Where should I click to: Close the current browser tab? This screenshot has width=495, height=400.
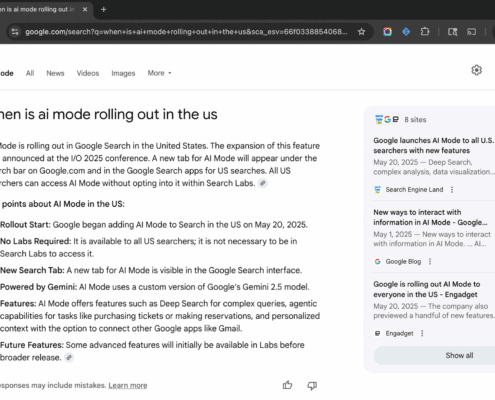pos(85,9)
